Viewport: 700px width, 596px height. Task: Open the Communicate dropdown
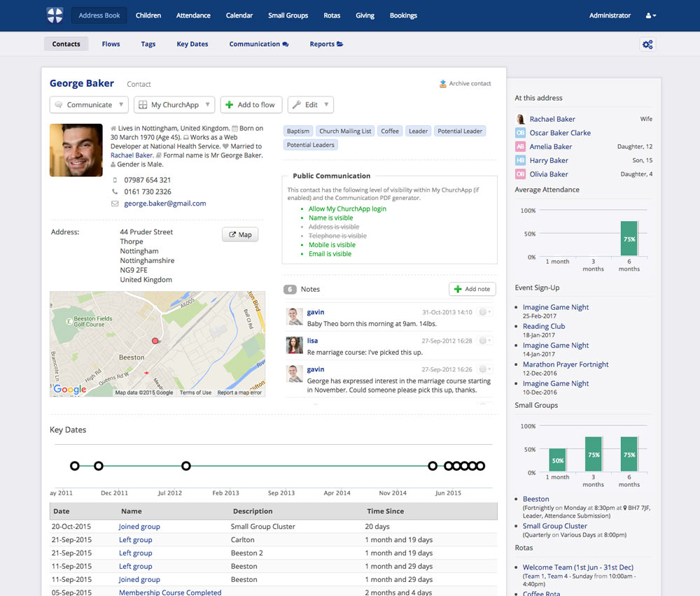[88, 104]
